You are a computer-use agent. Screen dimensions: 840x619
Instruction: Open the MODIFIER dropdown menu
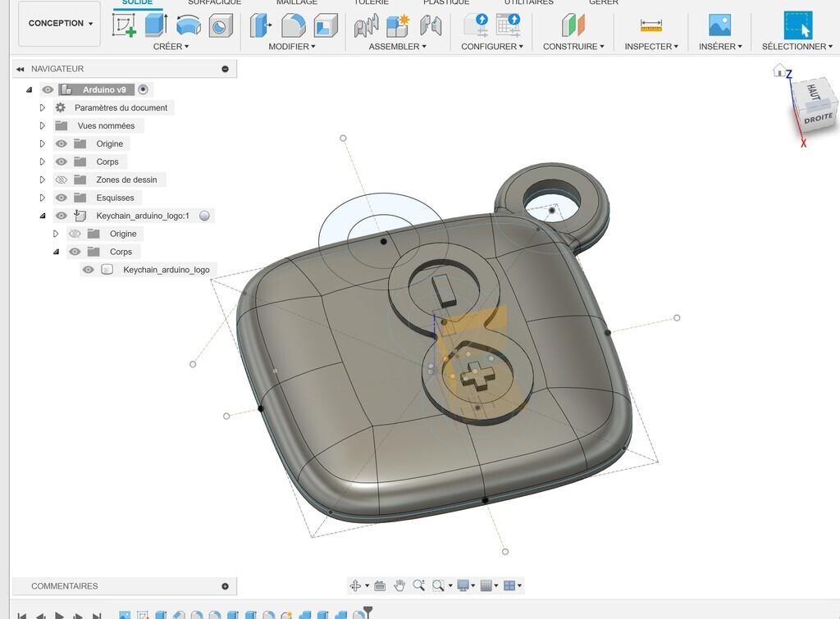(x=292, y=47)
